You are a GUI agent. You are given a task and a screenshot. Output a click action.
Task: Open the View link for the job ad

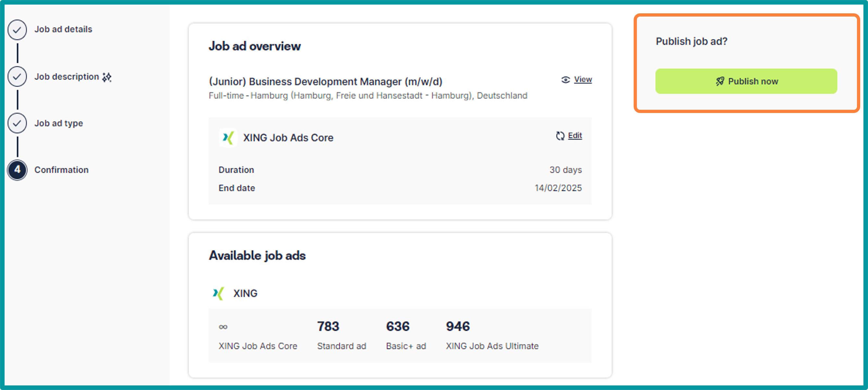[583, 80]
